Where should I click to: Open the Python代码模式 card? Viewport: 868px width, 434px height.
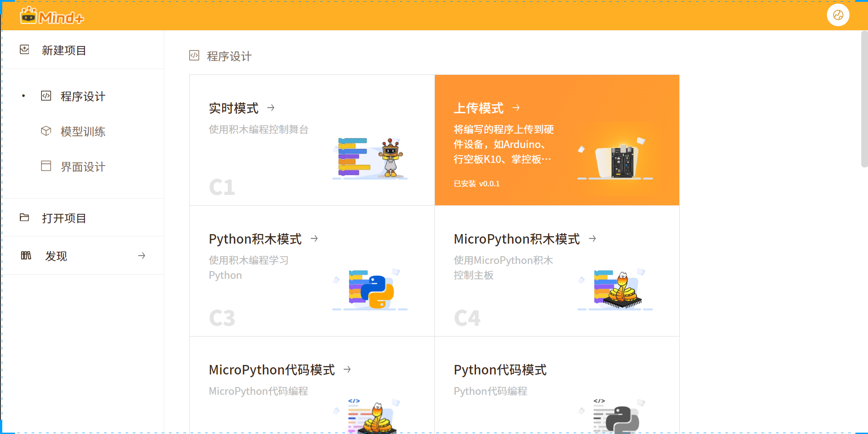pyautogui.click(x=557, y=385)
